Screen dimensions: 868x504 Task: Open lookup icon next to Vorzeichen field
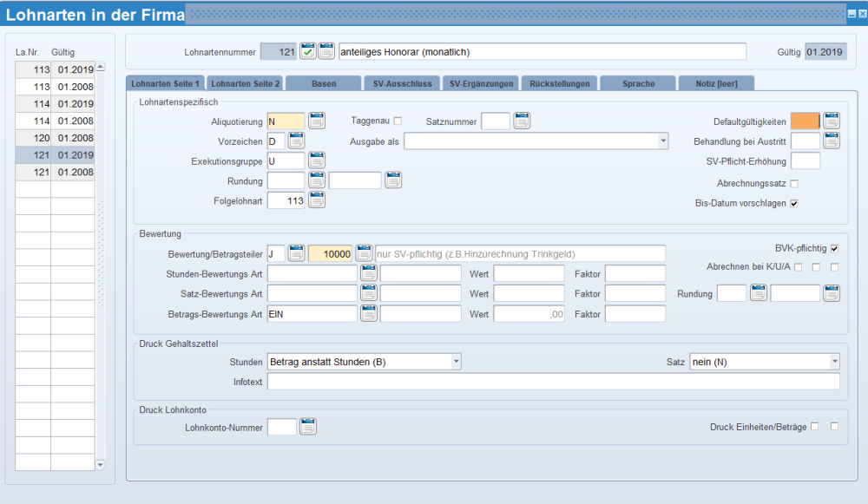(x=296, y=141)
